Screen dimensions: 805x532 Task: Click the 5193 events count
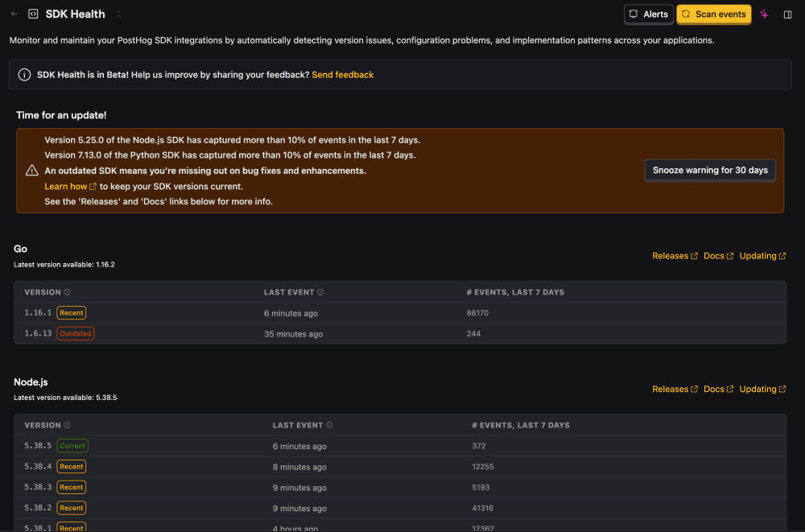coord(481,487)
